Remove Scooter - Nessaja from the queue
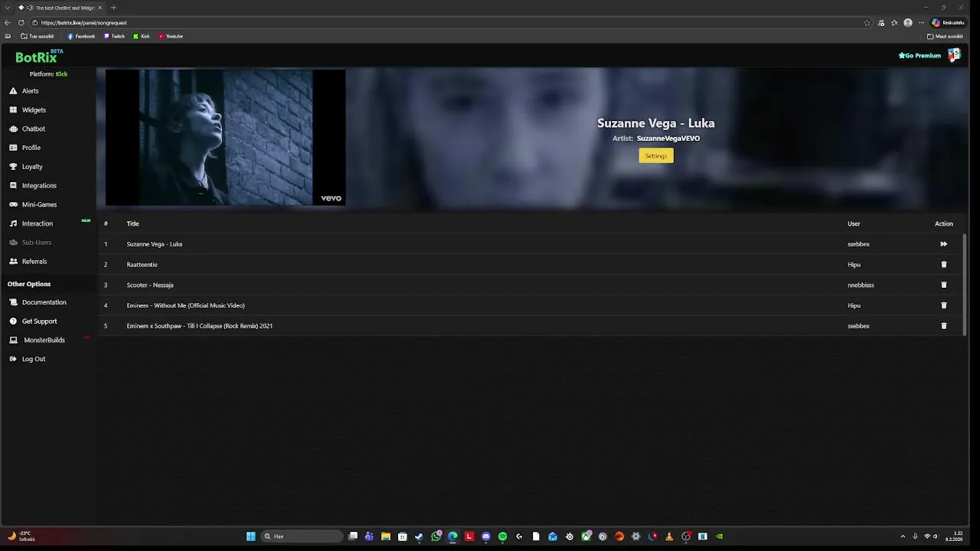The image size is (980, 551). tap(943, 285)
